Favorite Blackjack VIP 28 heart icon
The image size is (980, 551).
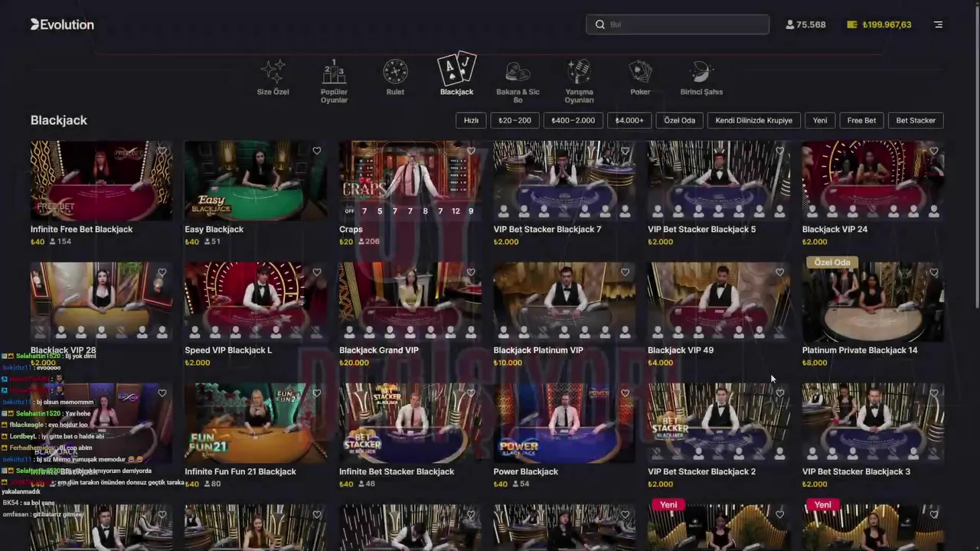pos(162,272)
